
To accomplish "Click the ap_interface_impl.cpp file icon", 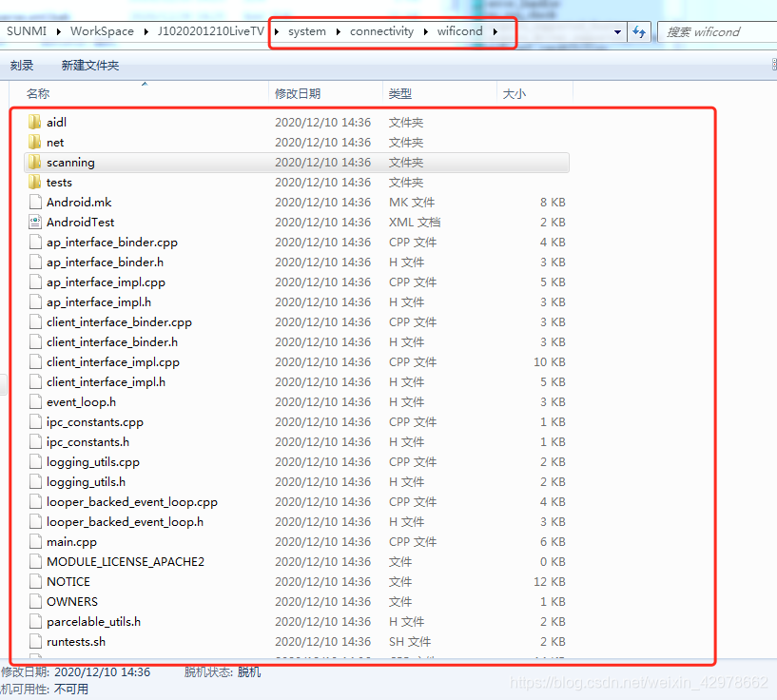I will click(35, 282).
